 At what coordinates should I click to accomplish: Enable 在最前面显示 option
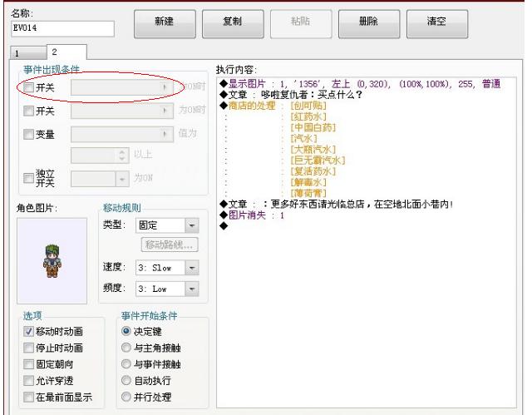[x=28, y=397]
